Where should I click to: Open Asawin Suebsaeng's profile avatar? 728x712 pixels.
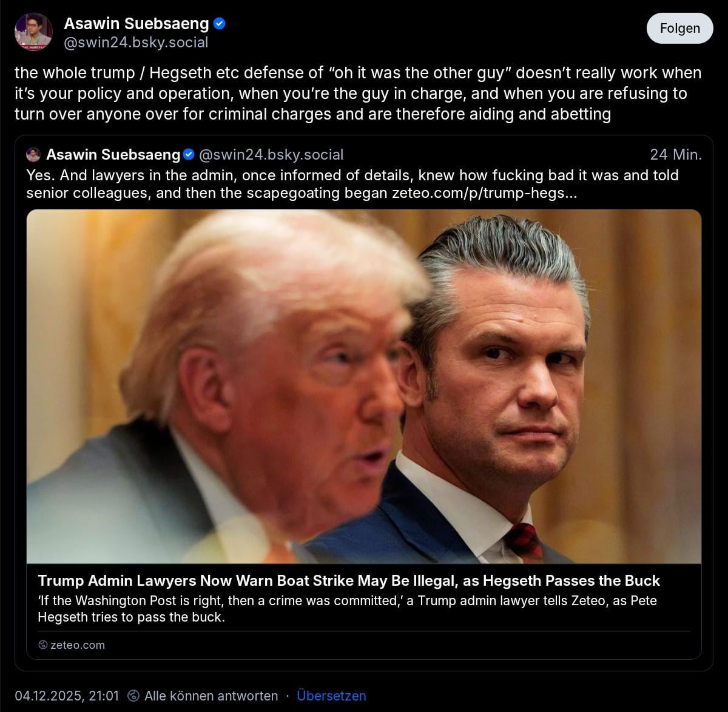pos(33,32)
